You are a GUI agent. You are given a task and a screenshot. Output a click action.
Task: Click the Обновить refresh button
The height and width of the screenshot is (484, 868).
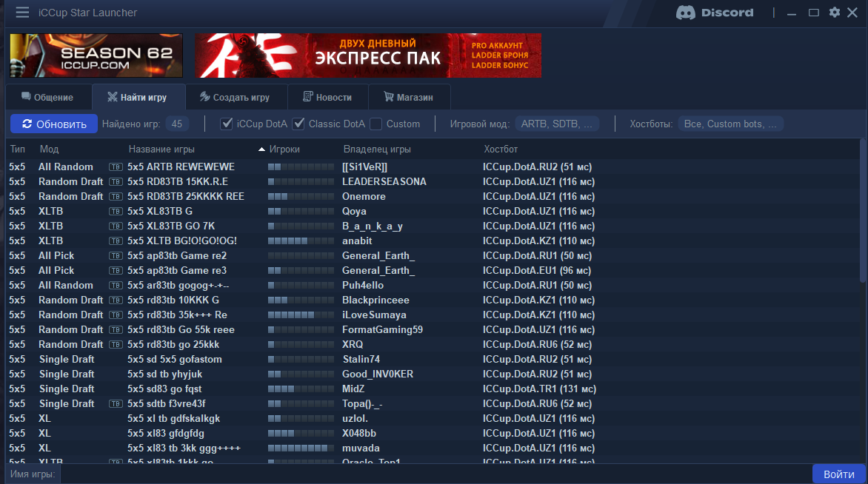(x=54, y=124)
